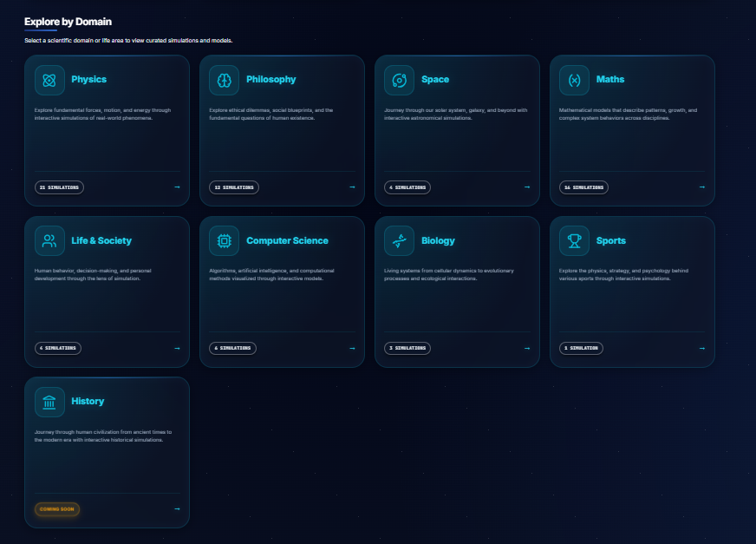Click the Philosophy globe icon

tap(225, 79)
